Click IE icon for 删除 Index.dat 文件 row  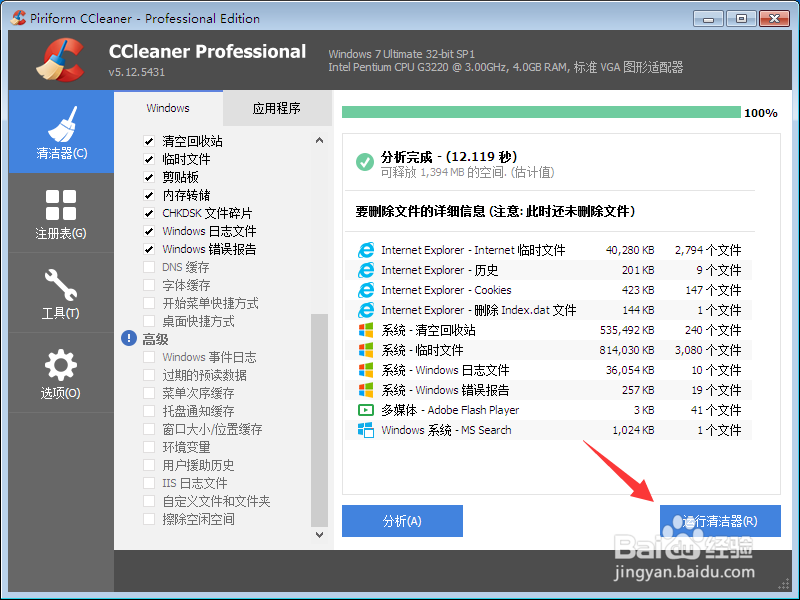point(366,310)
